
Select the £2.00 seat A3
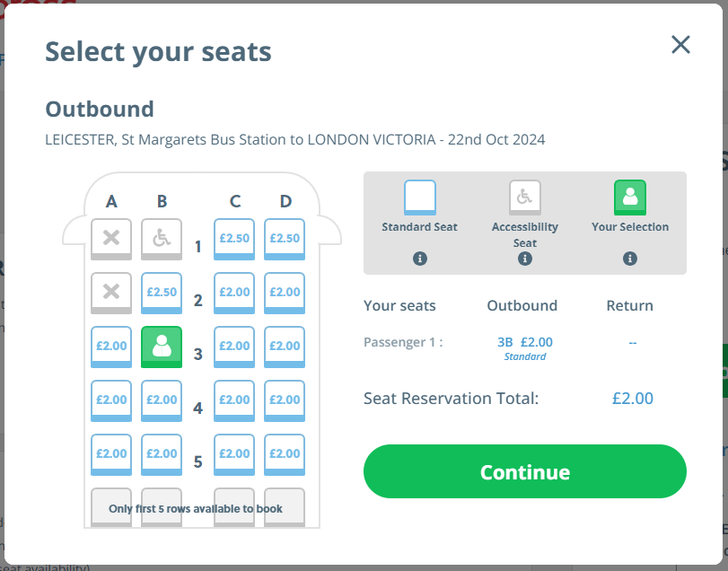[110, 346]
